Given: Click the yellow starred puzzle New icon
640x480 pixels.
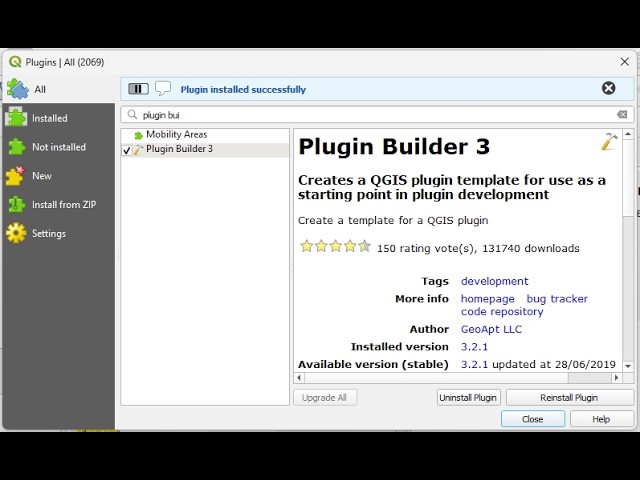Looking at the screenshot, I should 15,176.
